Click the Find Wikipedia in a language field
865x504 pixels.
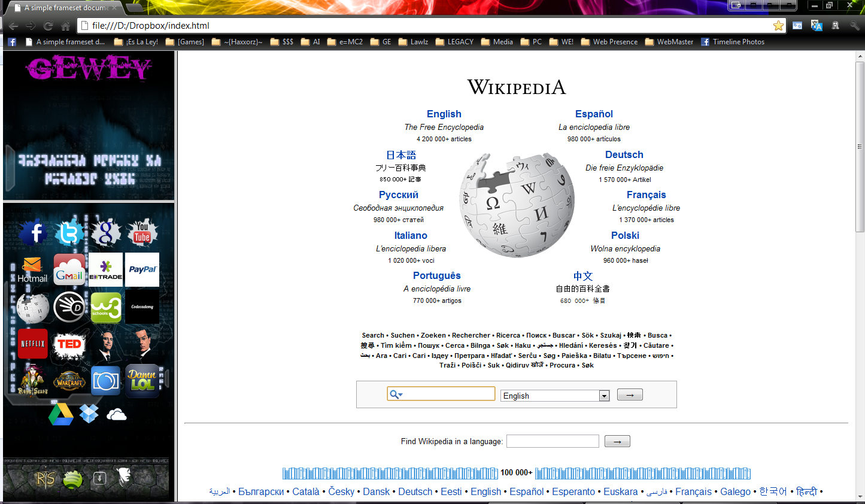click(x=553, y=441)
